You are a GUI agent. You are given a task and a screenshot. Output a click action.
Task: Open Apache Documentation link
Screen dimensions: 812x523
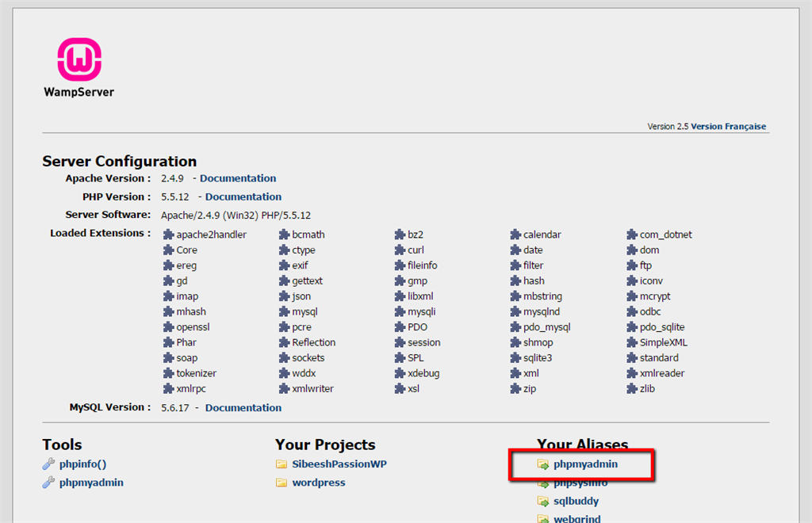point(238,178)
